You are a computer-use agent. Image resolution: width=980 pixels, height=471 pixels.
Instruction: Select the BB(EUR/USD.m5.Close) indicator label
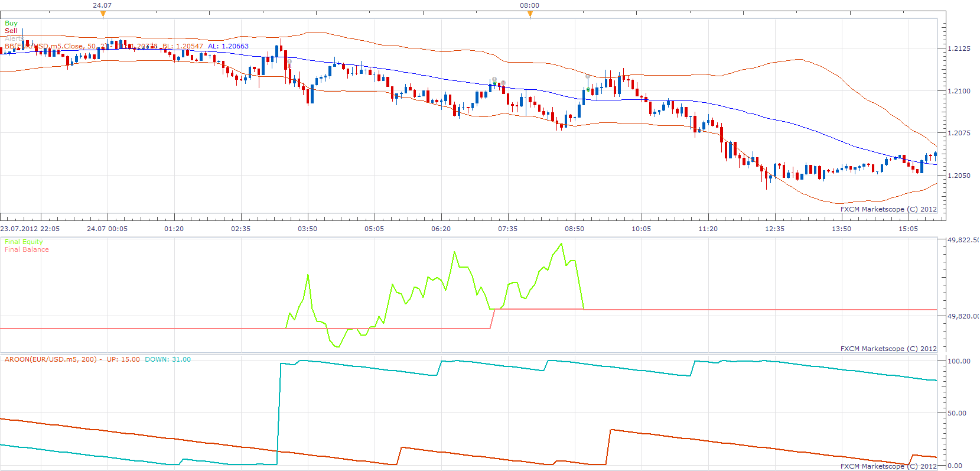[45, 46]
